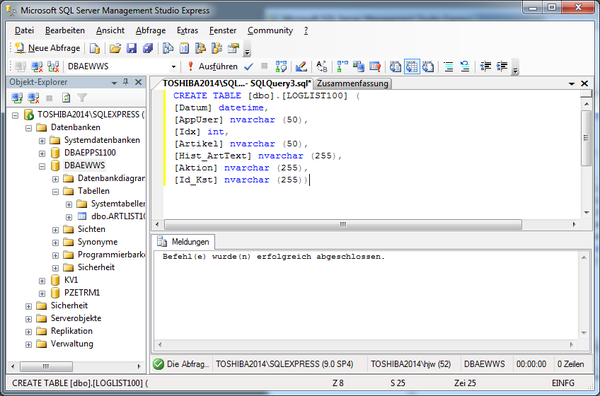This screenshot has height=396, width=600.
Task: Collapse the TOSHIBA2014\SQLEXPRESS server node
Action: 15,115
